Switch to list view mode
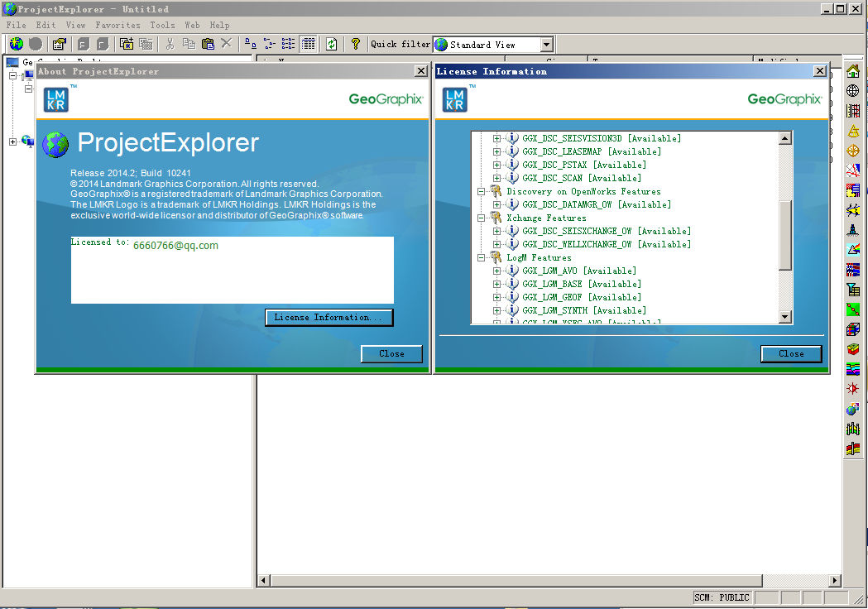Image resolution: width=868 pixels, height=609 pixels. coord(289,44)
